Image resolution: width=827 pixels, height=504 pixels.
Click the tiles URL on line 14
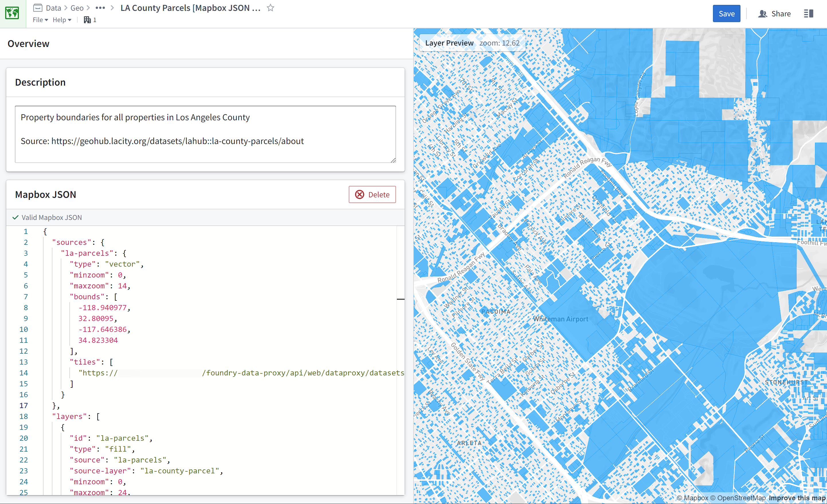pyautogui.click(x=241, y=373)
